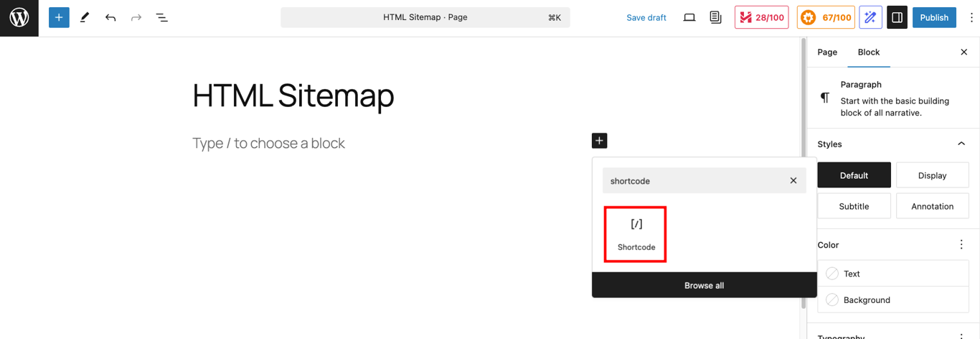Click the black inline add block button

click(599, 141)
